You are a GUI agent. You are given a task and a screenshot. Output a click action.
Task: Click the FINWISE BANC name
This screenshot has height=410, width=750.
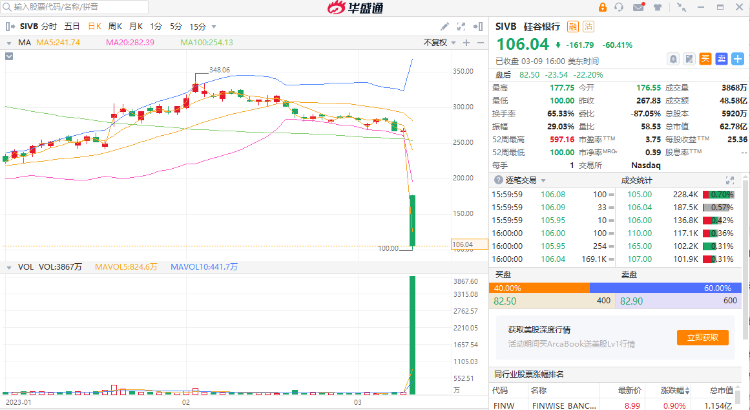(x=564, y=406)
